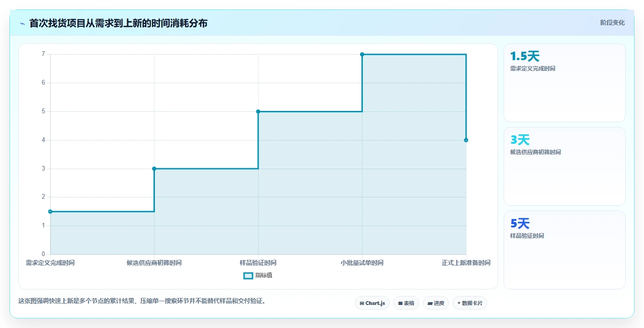644x328 pixels.
Task: Toggle the 指标值 legend swatch
Action: tap(248, 275)
